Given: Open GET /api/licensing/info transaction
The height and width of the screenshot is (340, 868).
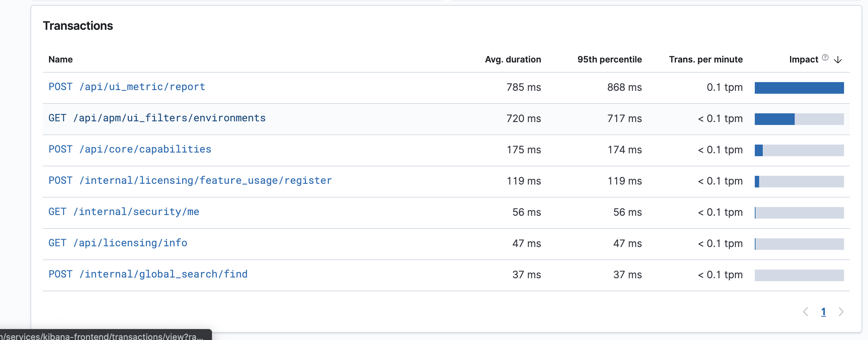Looking at the screenshot, I should (x=118, y=243).
